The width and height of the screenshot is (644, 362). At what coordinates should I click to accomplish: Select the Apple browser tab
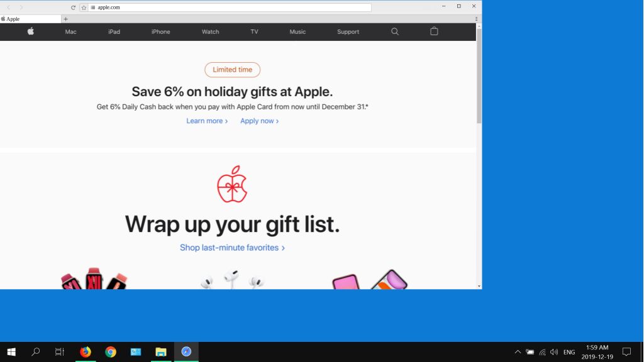[x=30, y=19]
